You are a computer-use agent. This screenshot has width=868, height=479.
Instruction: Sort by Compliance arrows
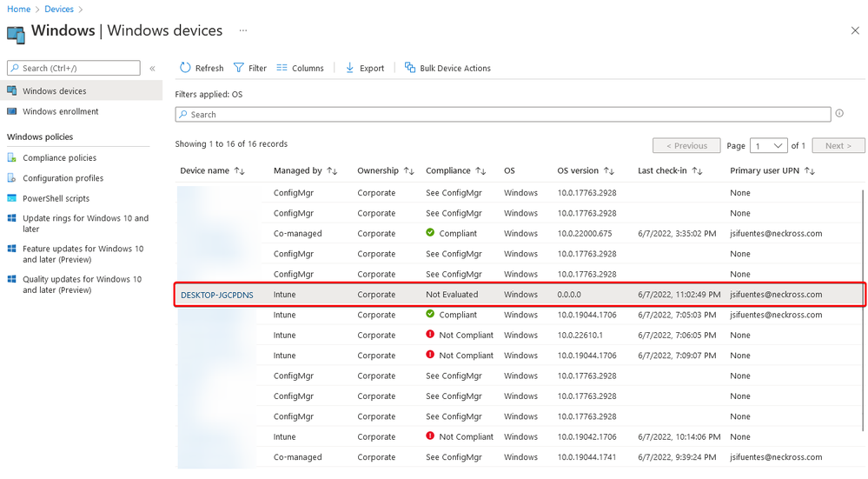[480, 170]
